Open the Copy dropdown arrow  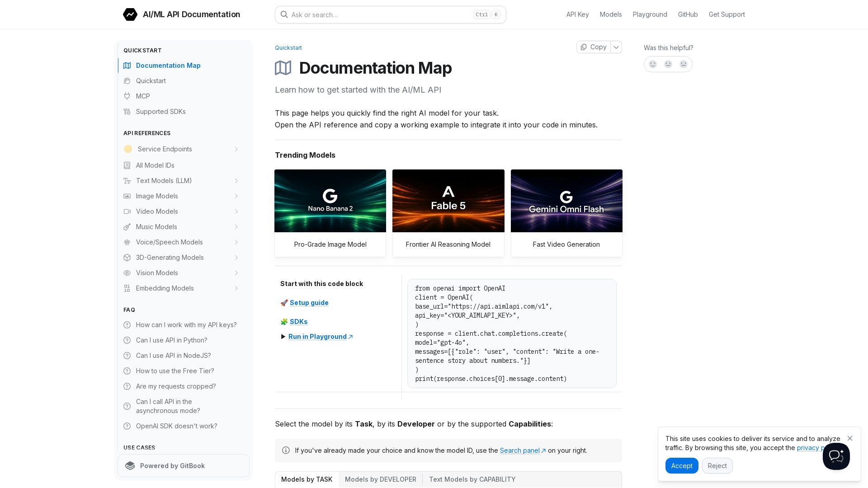[x=616, y=47]
